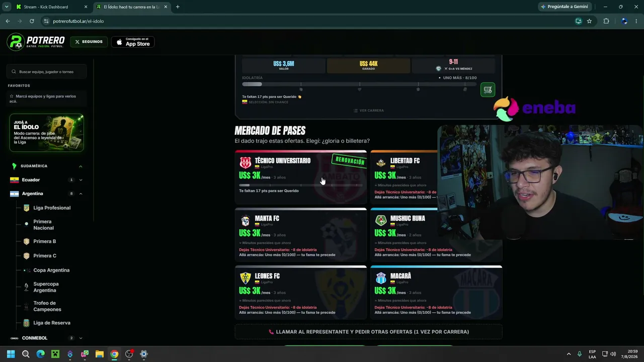Image resolution: width=644 pixels, height=362 pixels.
Task: Open the App Store download badge
Action: (x=133, y=42)
